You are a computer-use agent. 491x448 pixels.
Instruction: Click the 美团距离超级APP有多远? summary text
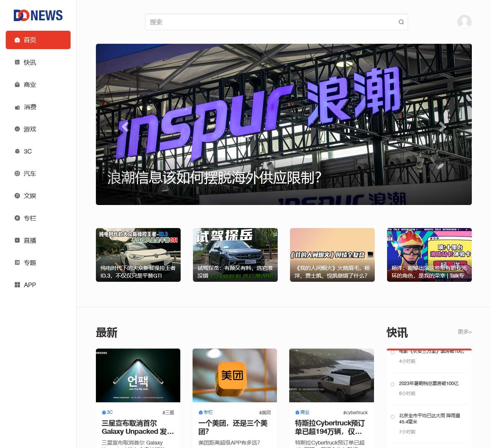229,443
